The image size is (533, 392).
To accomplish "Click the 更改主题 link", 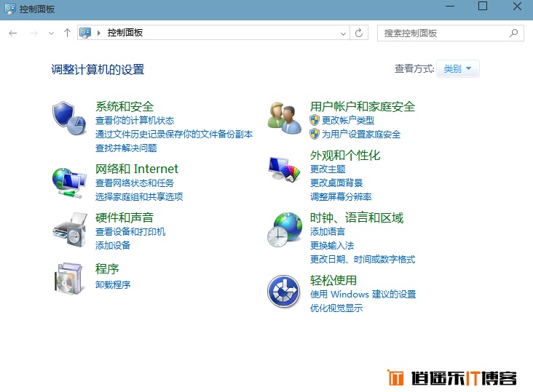I will pyautogui.click(x=328, y=169).
